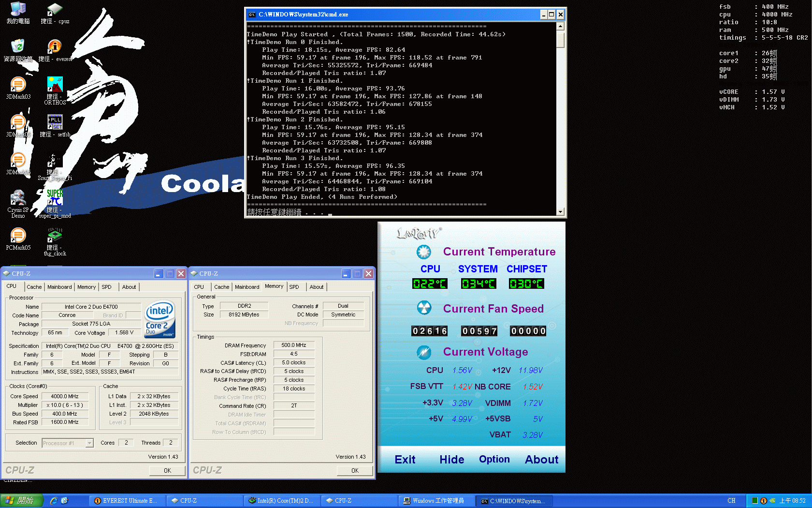This screenshot has width=812, height=508.
Task: Open About tab in left CPU-Z window
Action: click(x=129, y=287)
